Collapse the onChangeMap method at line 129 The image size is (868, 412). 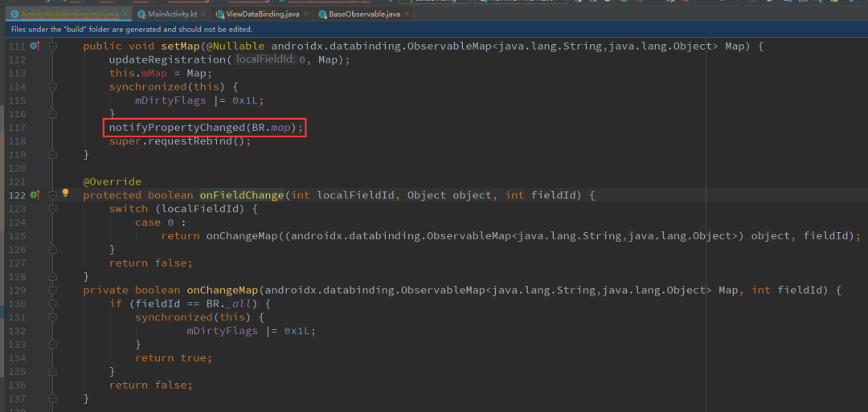pyautogui.click(x=52, y=290)
